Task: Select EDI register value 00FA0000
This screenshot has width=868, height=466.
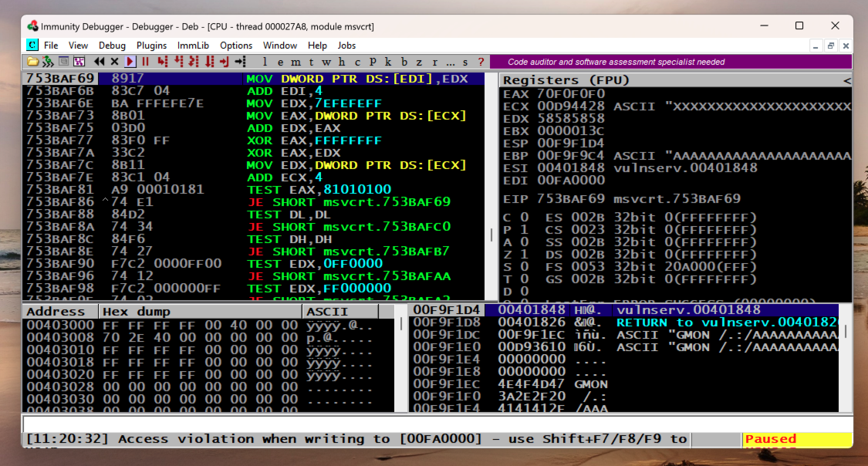Action: pos(571,181)
